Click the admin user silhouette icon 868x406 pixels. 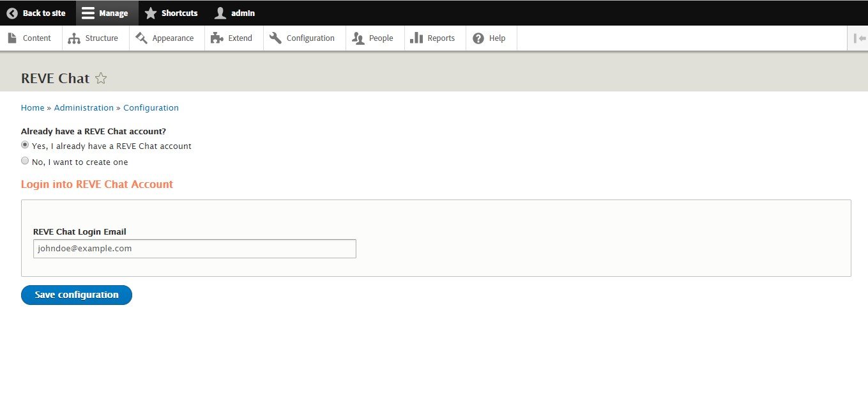[x=220, y=13]
